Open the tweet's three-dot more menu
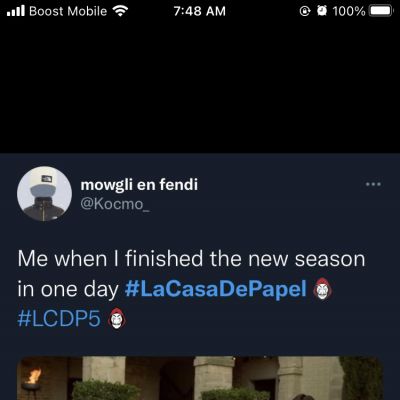Image resolution: width=400 pixels, height=400 pixels. coord(373,184)
